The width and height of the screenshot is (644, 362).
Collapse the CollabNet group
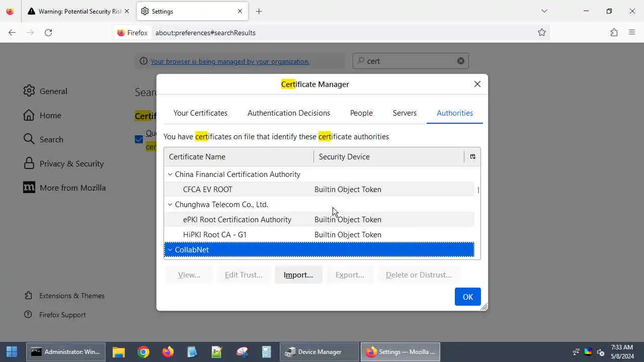pyautogui.click(x=170, y=250)
